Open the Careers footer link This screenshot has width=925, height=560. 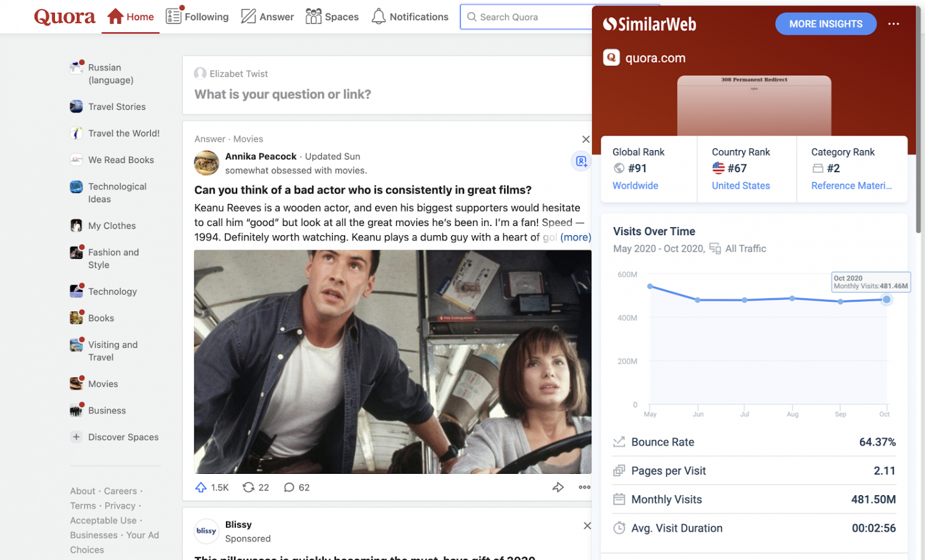point(120,491)
